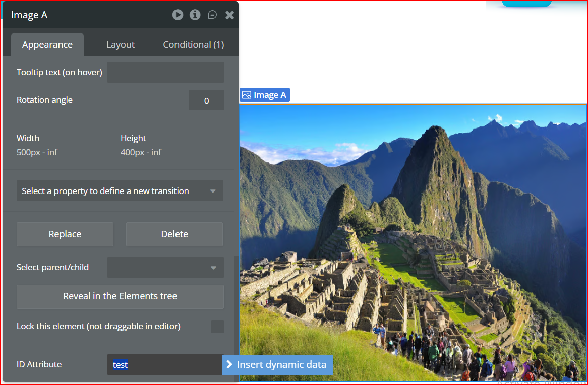Edit the Rotation angle value field
Viewport: 588px width, 385px height.
(206, 100)
